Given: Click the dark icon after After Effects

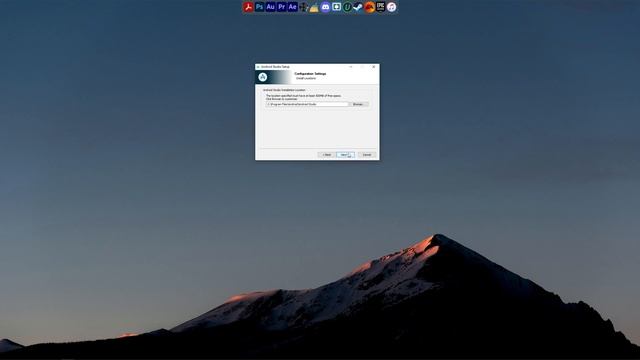Looking at the screenshot, I should pyautogui.click(x=303, y=7).
